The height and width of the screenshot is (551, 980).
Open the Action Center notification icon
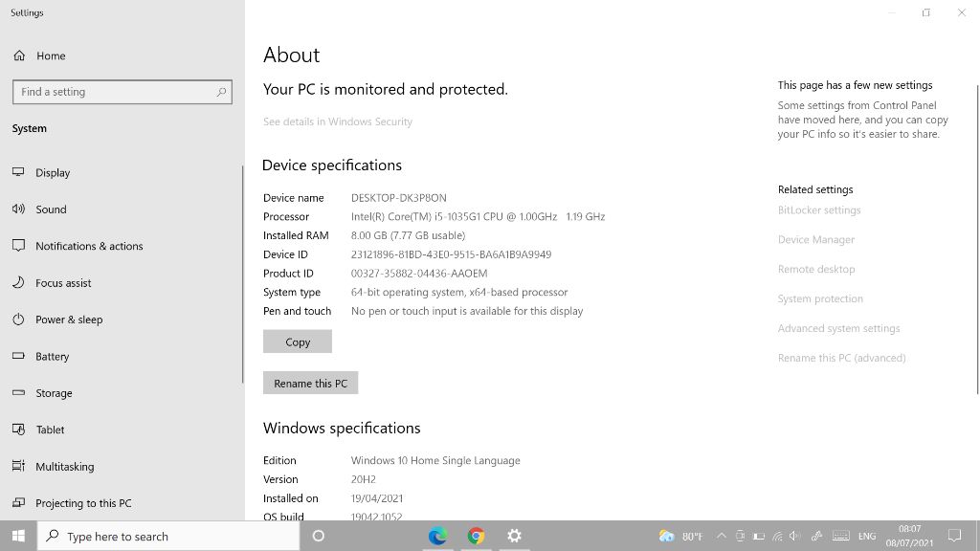(954, 536)
